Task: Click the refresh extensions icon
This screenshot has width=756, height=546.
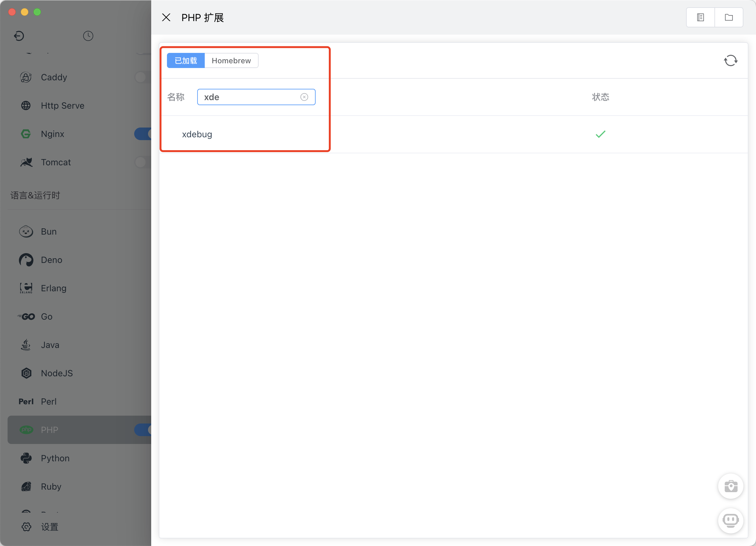Action: point(730,61)
